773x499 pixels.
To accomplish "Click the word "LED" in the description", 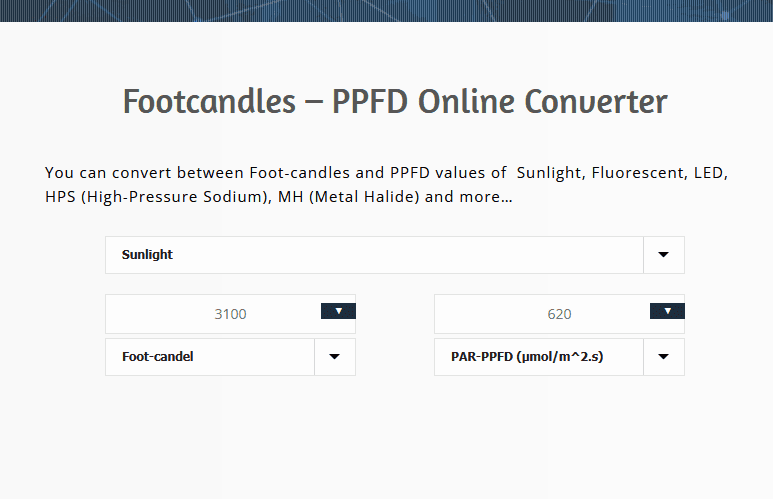I will tap(708, 173).
